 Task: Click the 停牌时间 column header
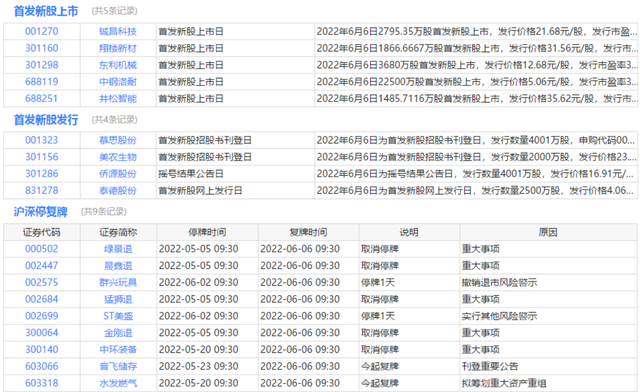(x=207, y=232)
